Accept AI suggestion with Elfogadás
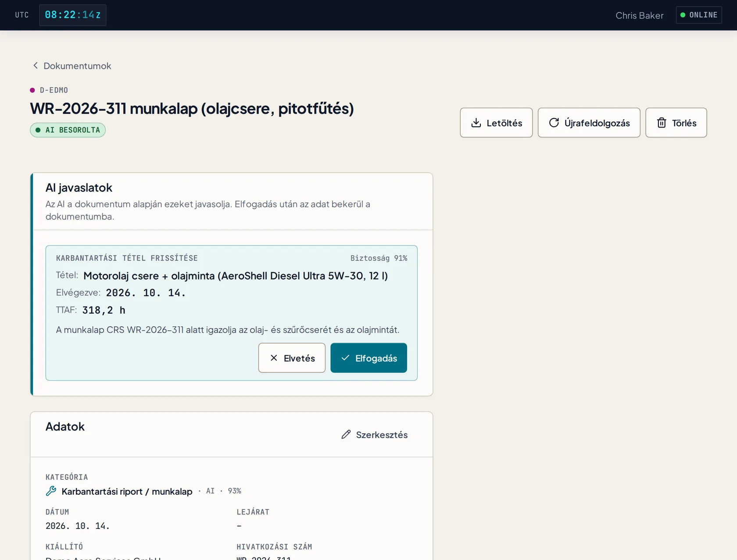Image resolution: width=737 pixels, height=560 pixels. coord(368,358)
